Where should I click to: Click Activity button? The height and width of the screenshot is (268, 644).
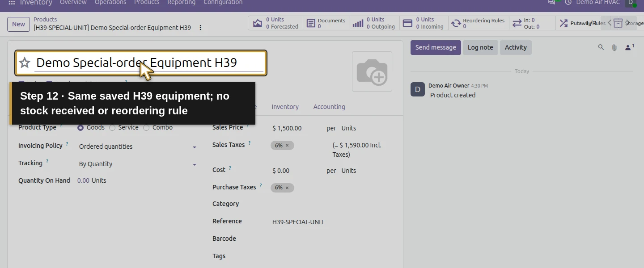coord(516,47)
